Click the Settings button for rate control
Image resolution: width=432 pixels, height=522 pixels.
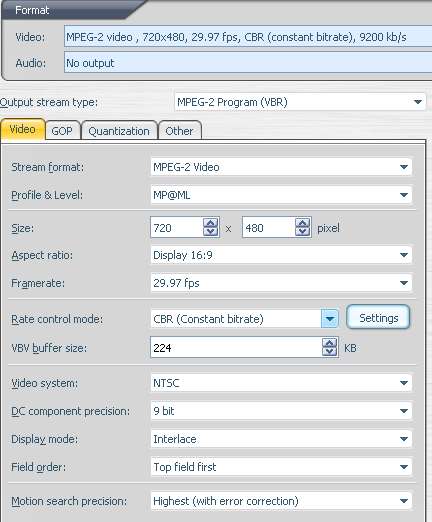point(378,318)
